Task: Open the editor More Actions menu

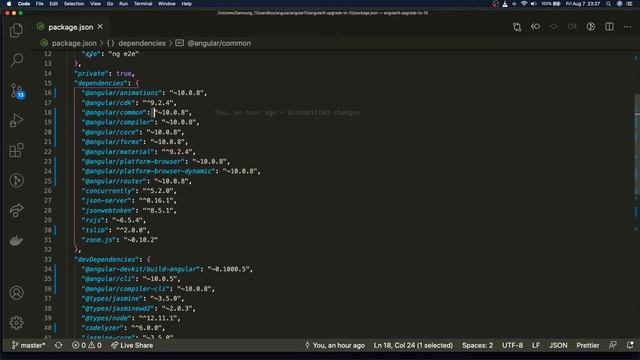Action: (628, 27)
